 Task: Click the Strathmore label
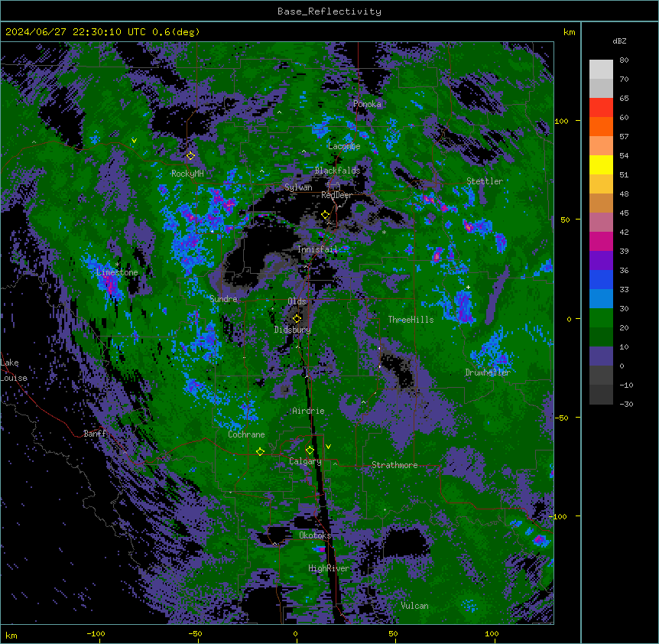[x=394, y=465]
